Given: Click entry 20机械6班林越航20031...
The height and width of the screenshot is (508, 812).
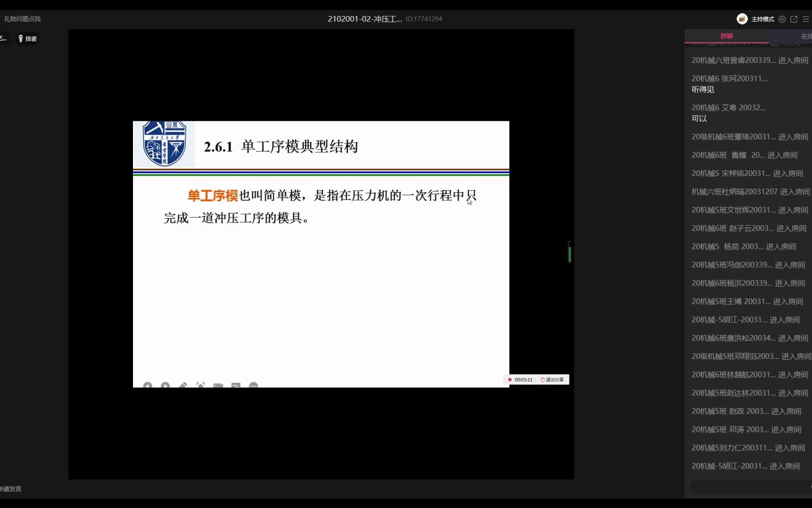Looking at the screenshot, I should (x=750, y=375).
